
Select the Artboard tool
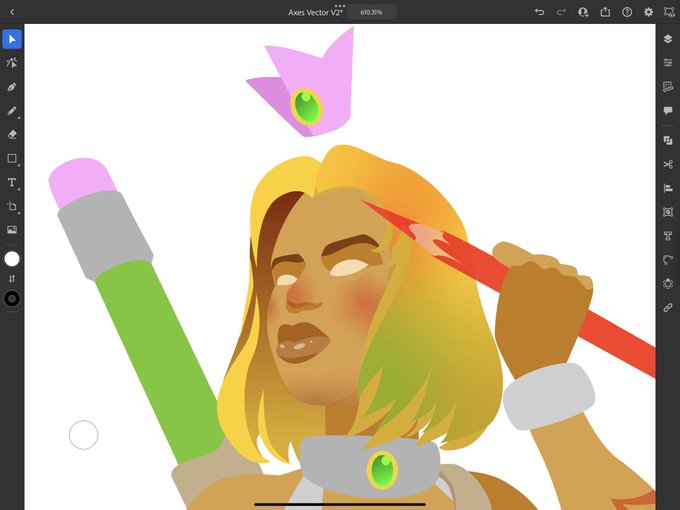coord(12,206)
